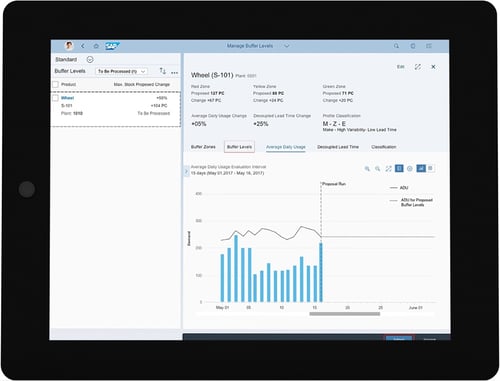Screen dimensions: 500x381
Task: Open the To Be Processed filter dropdown
Action: (121, 71)
